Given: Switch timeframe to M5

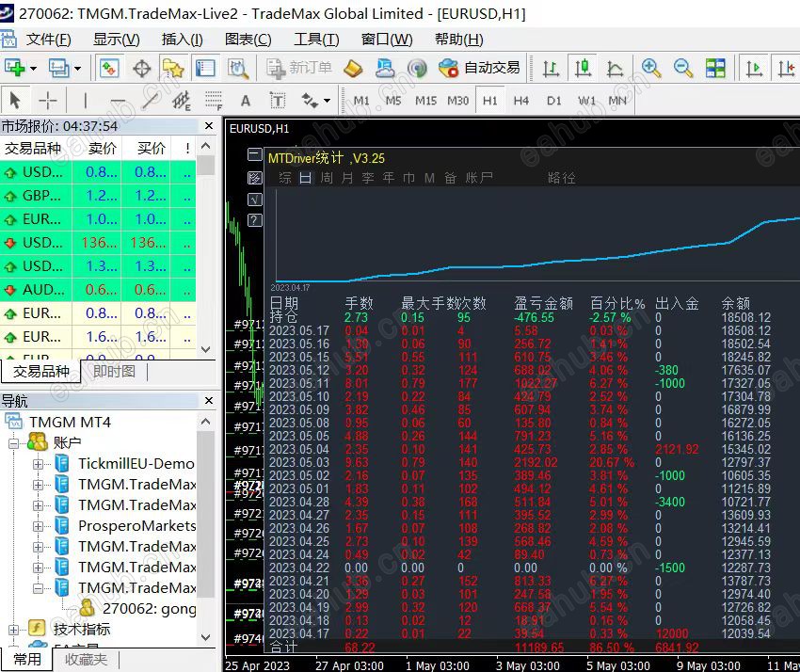Looking at the screenshot, I should pos(393,101).
